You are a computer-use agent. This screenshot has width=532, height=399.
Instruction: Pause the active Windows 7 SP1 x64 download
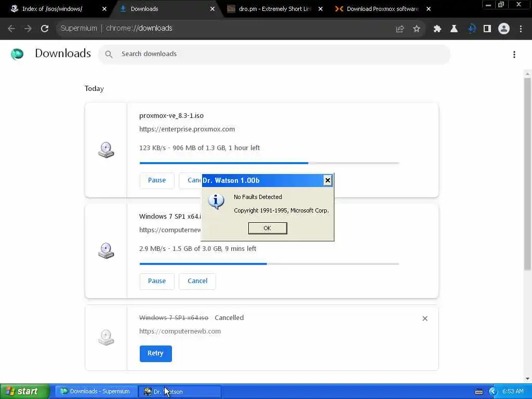coord(157,281)
